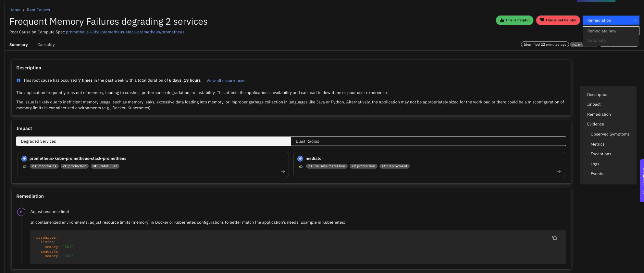Click info icon next to occurrence notice
Viewport: 644px width, 273px height.
(19, 80)
